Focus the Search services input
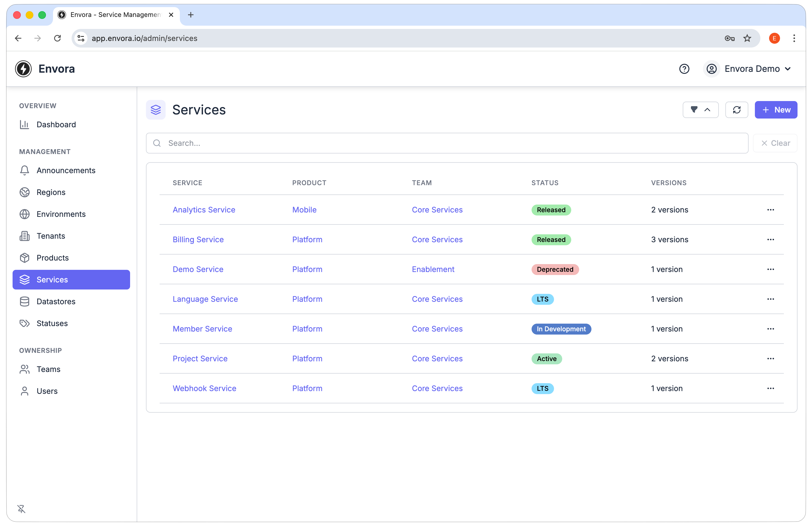Viewport: 812px width, 526px height. [x=447, y=143]
